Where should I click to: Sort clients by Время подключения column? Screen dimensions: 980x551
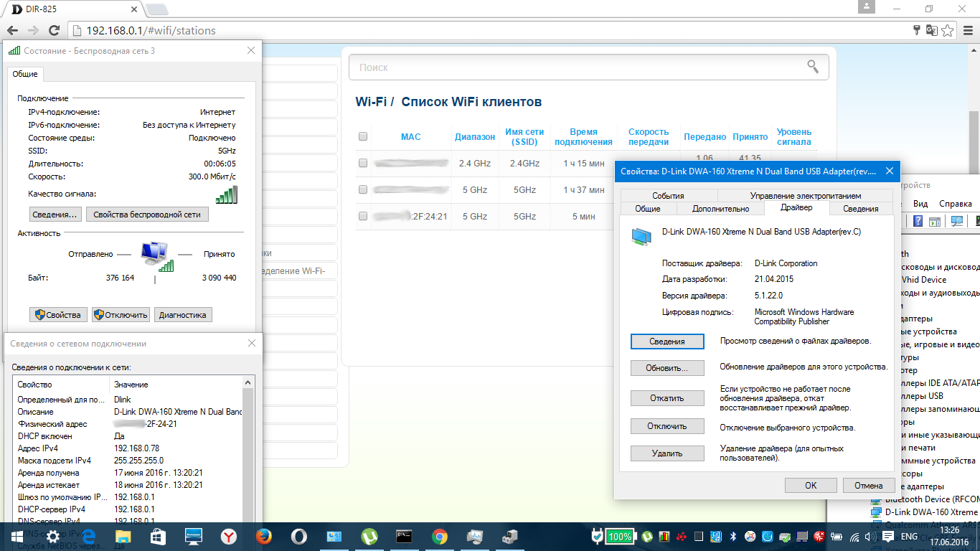(x=583, y=137)
